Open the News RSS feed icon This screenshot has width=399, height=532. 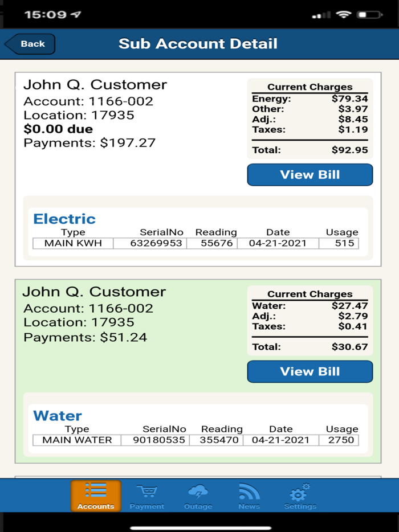click(x=249, y=491)
